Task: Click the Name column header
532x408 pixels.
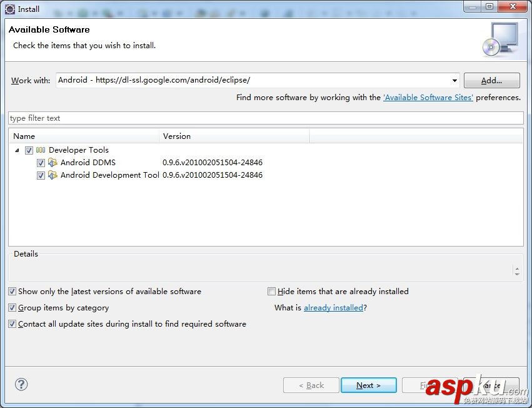Action: 84,136
